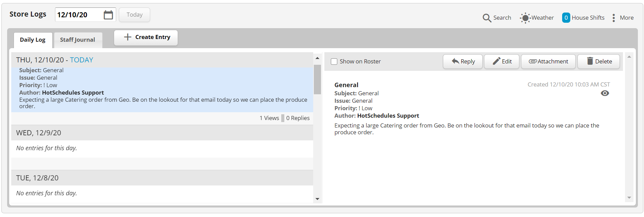Viewport: 644px width, 217px height.
Task: Delete the entry with trash button
Action: (599, 61)
